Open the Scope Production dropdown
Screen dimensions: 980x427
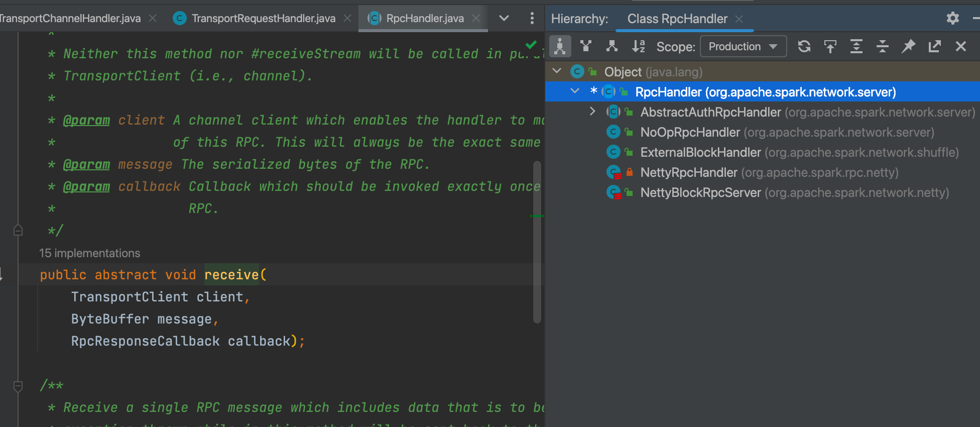tap(743, 47)
